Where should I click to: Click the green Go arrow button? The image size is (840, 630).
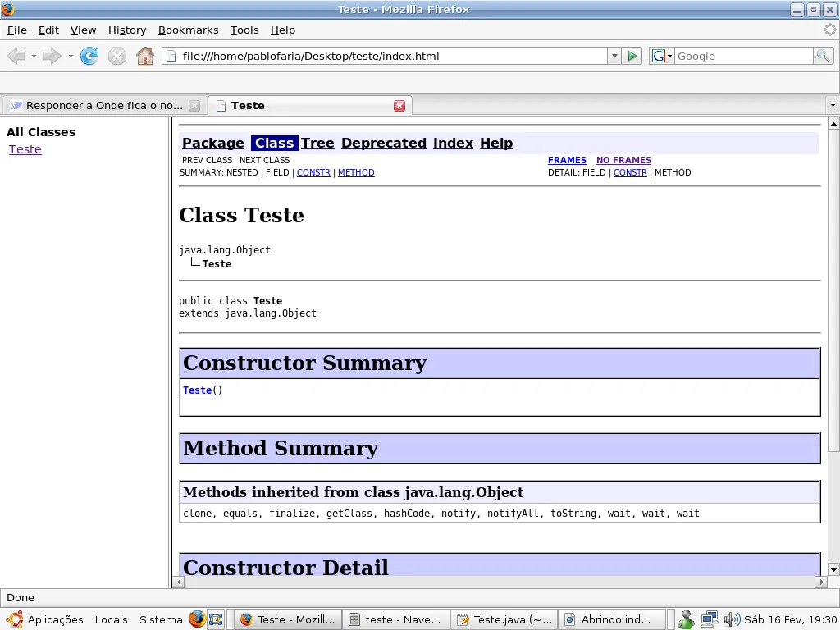(632, 56)
